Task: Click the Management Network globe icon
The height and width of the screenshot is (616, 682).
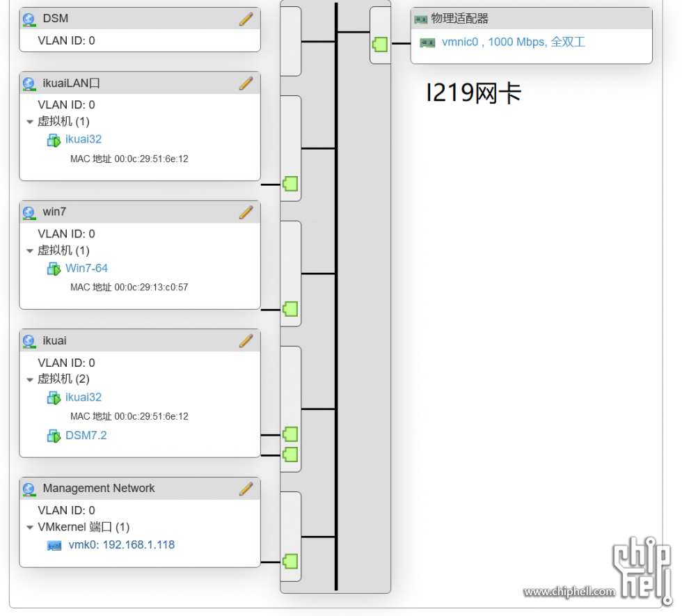Action: (29, 489)
